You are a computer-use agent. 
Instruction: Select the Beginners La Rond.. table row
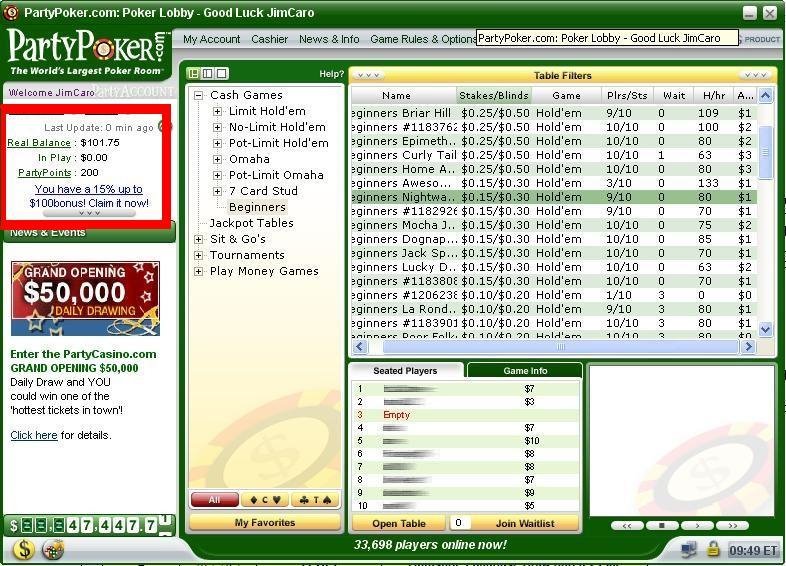[554, 309]
